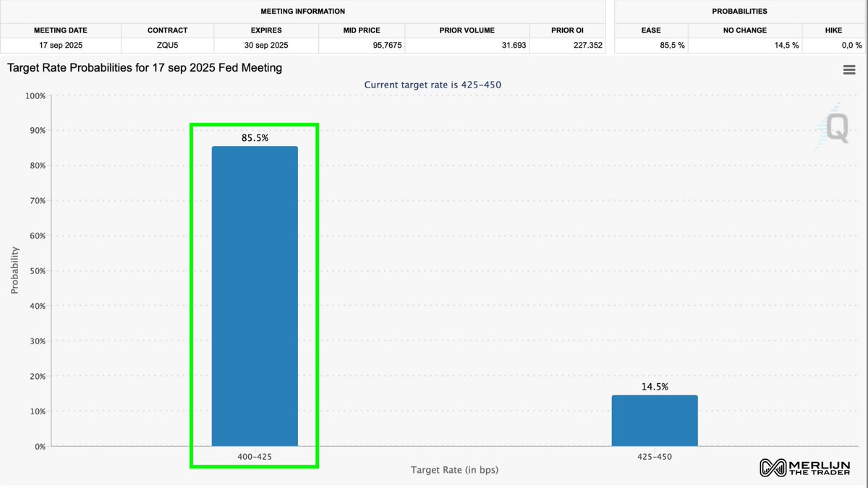Select the PROBABILITIES header bar
Screen dimensions: 868x488
(x=739, y=11)
